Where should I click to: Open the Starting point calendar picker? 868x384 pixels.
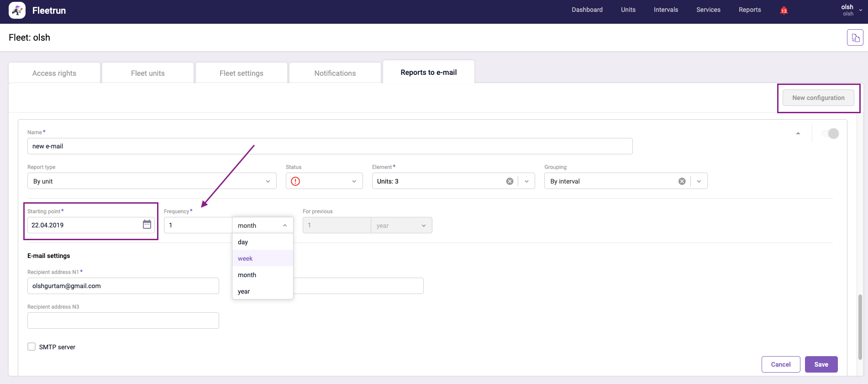(x=147, y=225)
